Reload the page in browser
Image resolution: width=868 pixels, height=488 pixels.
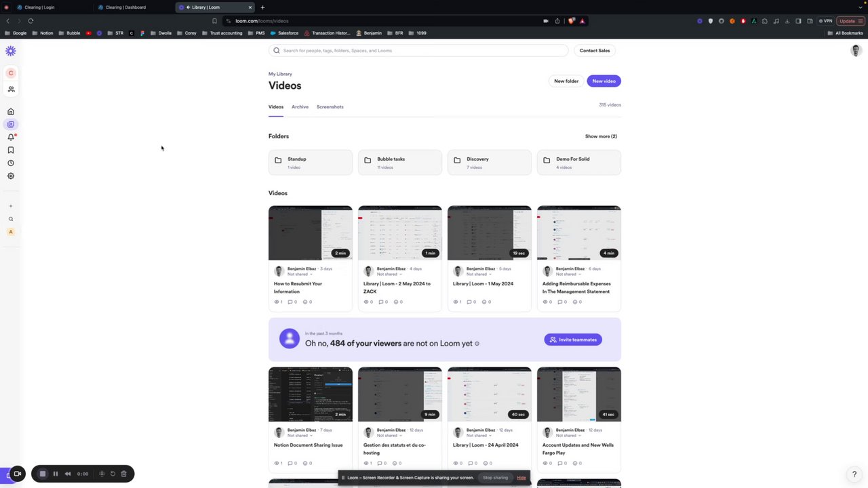[31, 21]
